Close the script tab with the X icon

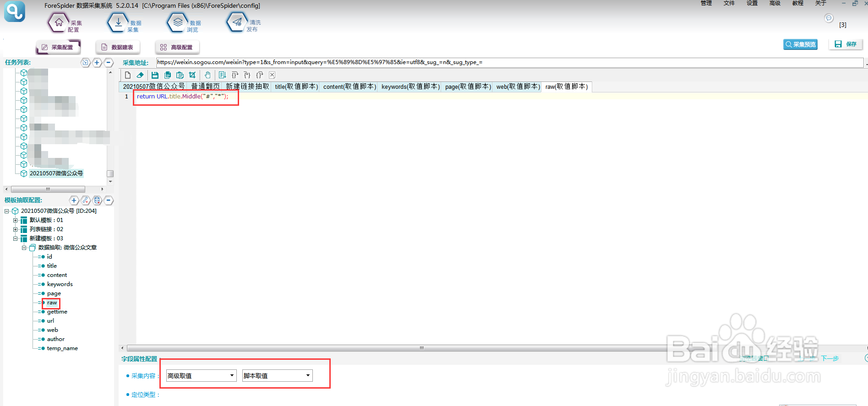272,75
